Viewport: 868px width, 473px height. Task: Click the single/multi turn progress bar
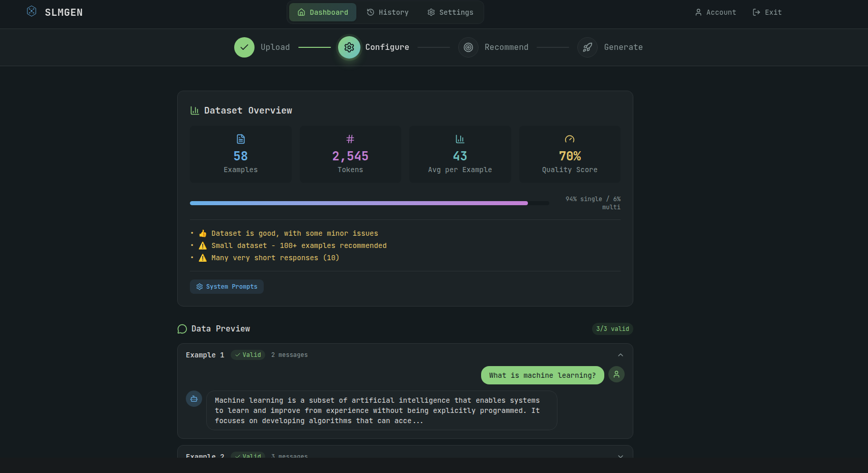click(369, 203)
